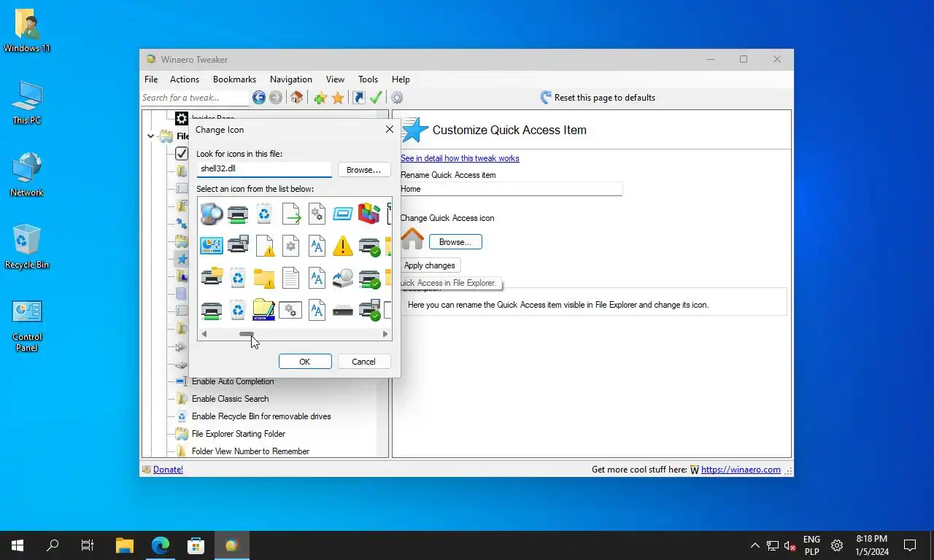The image size is (934, 560).
Task: Add bookmark using star with plus icon
Action: pos(320,98)
